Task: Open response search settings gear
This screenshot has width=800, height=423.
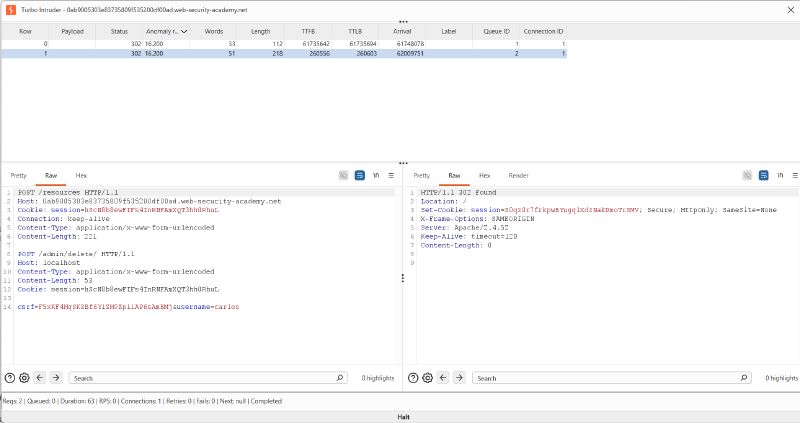Action: 428,378
